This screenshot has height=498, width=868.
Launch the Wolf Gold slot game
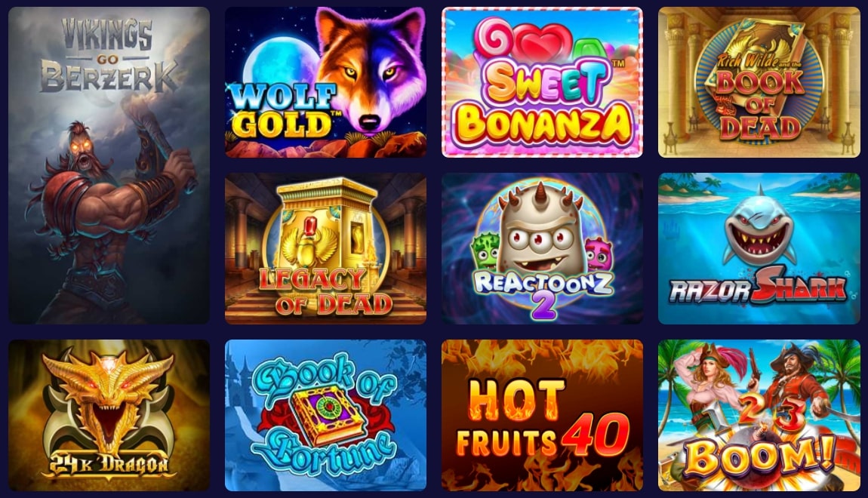coord(325,82)
